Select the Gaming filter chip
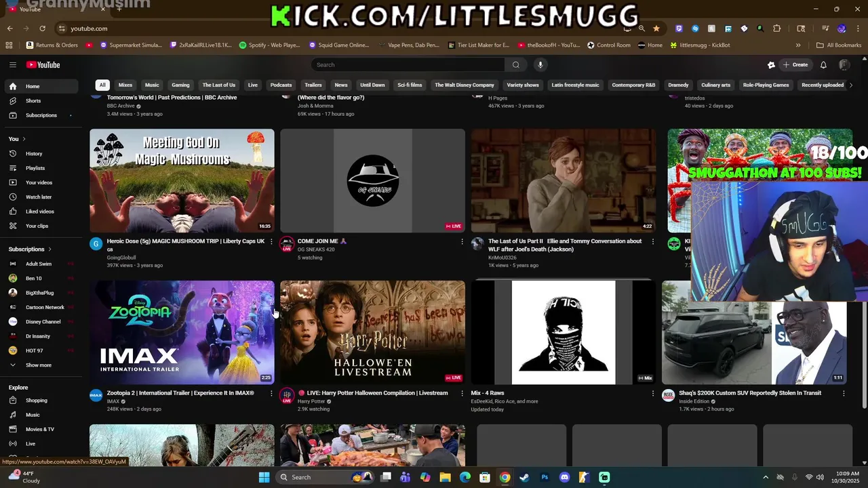 [x=180, y=85]
